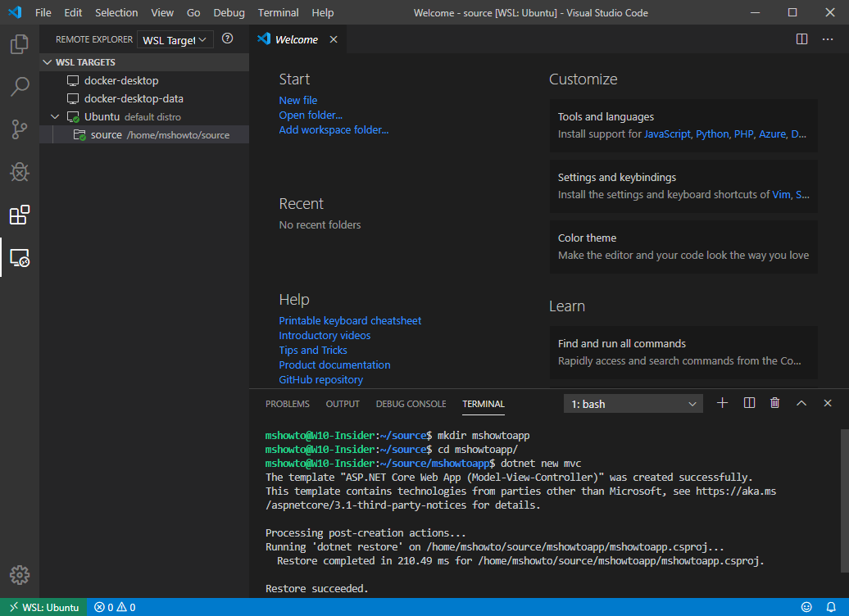Screen dimensions: 849x616
Task: Select the source folder under Ubuntu
Action: (x=144, y=135)
